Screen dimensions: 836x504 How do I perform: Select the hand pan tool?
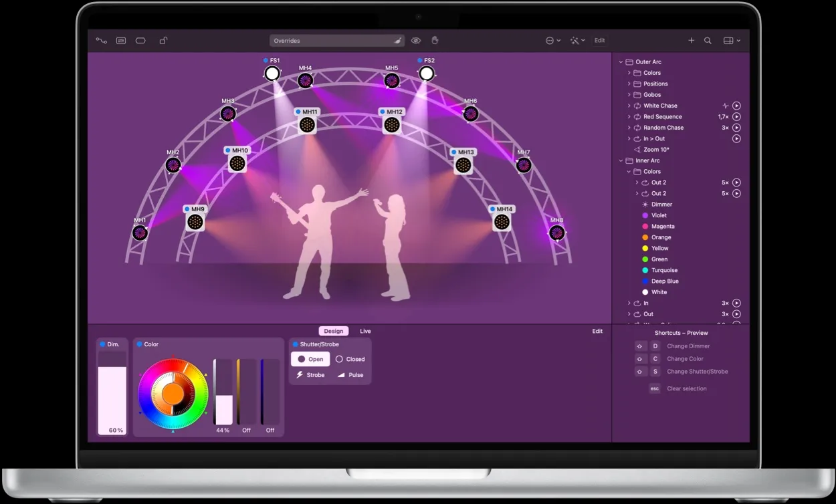[435, 41]
